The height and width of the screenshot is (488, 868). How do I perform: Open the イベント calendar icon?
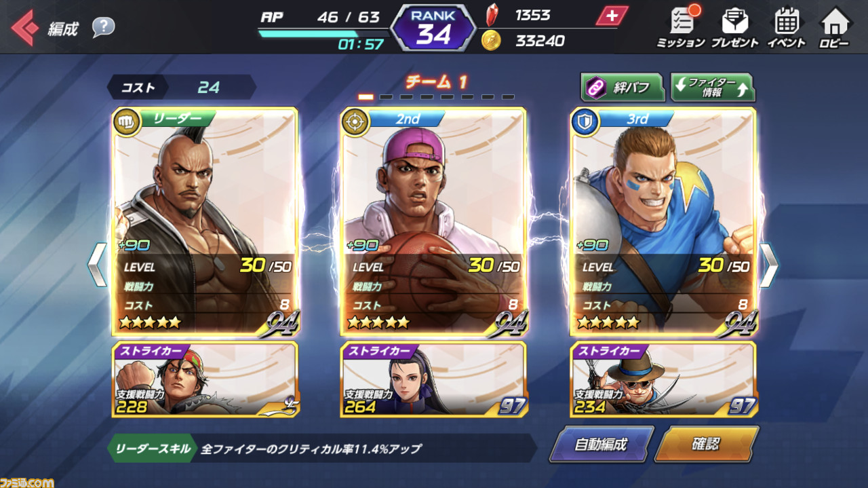pos(787,27)
